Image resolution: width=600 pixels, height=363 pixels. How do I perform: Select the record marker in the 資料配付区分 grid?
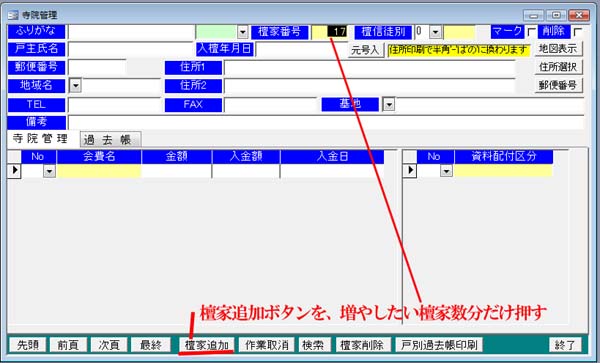click(x=410, y=170)
